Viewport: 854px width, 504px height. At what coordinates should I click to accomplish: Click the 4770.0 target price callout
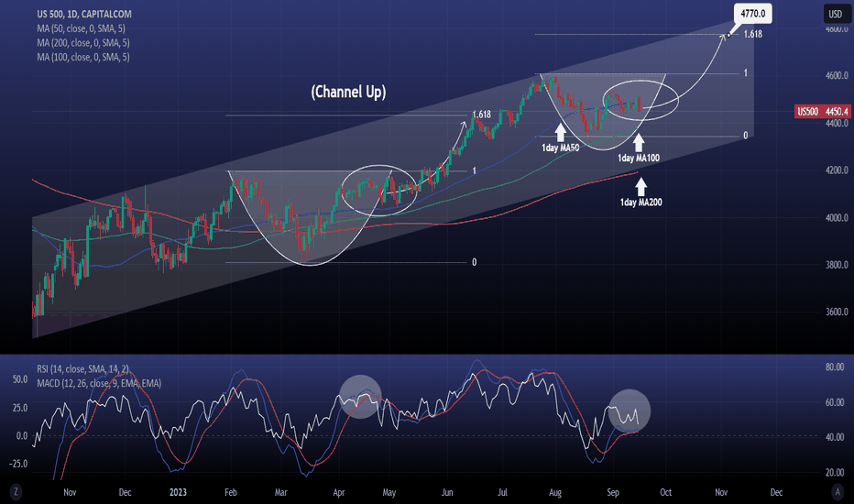click(752, 13)
